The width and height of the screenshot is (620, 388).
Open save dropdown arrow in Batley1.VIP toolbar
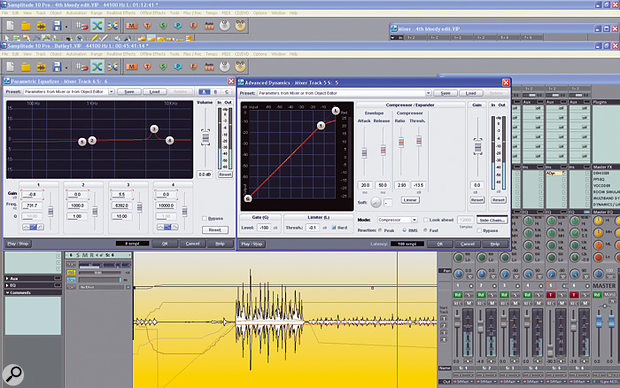pyautogui.click(x=66, y=68)
